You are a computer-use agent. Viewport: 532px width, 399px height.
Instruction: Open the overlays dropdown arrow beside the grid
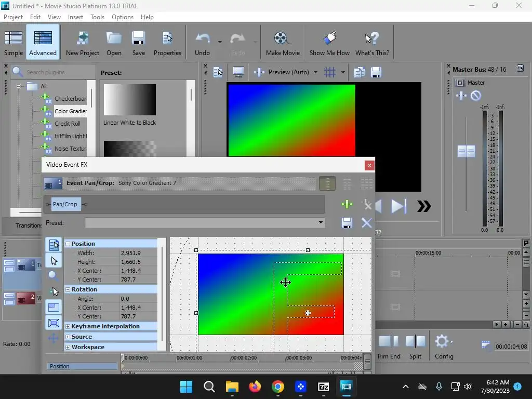tap(343, 72)
